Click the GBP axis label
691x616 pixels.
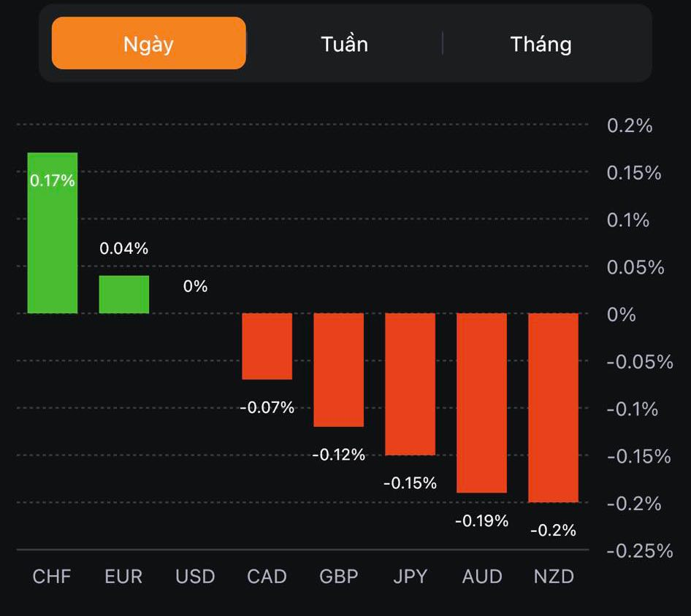point(339,577)
